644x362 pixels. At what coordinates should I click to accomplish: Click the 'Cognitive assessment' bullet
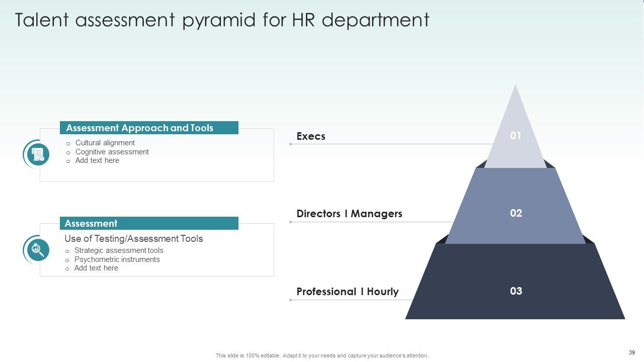point(112,152)
